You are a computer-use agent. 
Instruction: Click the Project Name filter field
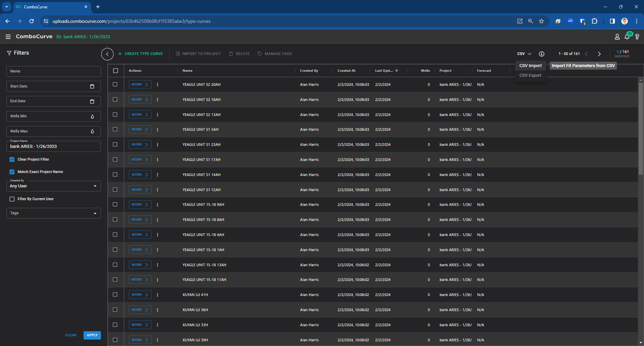pyautogui.click(x=54, y=147)
